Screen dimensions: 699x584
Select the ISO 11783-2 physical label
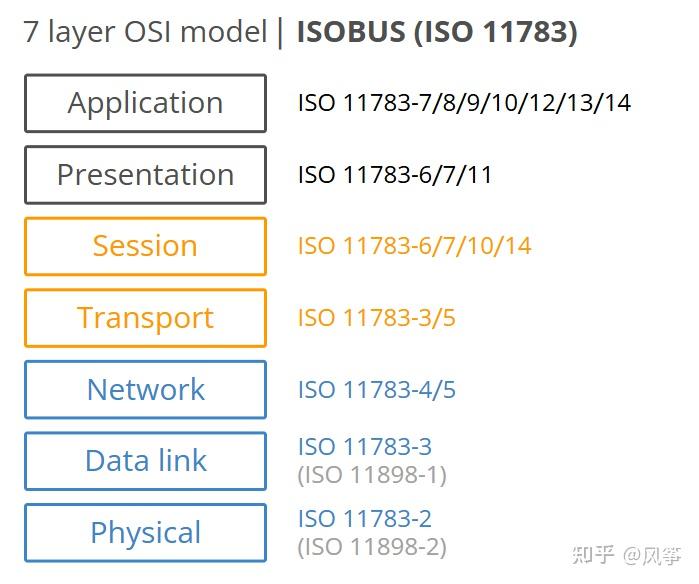pyautogui.click(x=365, y=518)
